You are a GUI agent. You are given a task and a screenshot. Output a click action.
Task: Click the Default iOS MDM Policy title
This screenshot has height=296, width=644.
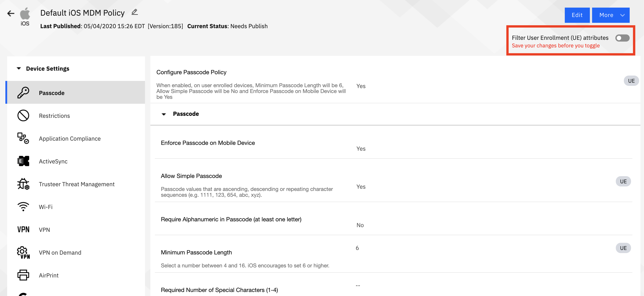coord(82,13)
